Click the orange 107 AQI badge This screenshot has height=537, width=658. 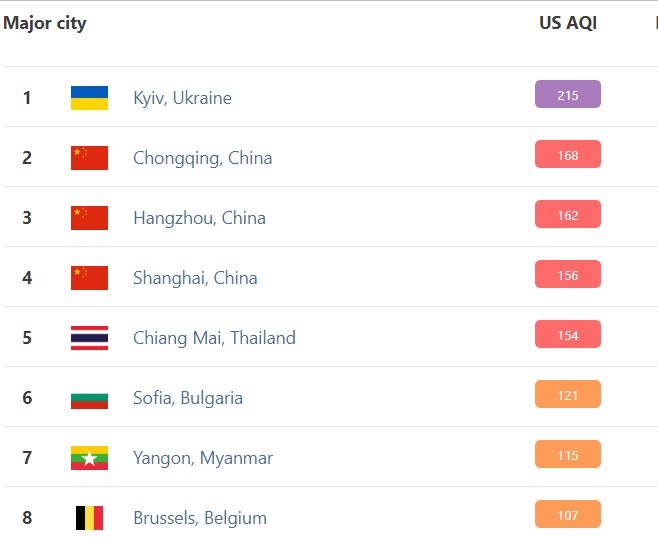[567, 515]
